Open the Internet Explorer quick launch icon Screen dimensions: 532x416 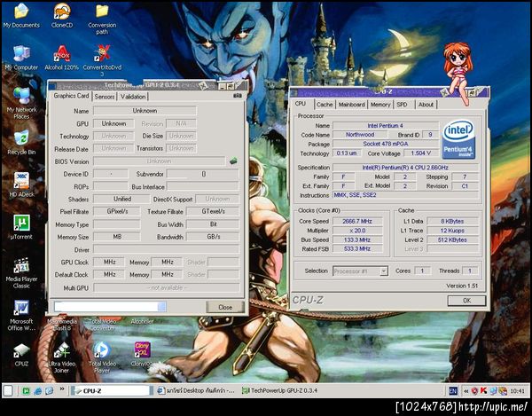tap(37, 391)
